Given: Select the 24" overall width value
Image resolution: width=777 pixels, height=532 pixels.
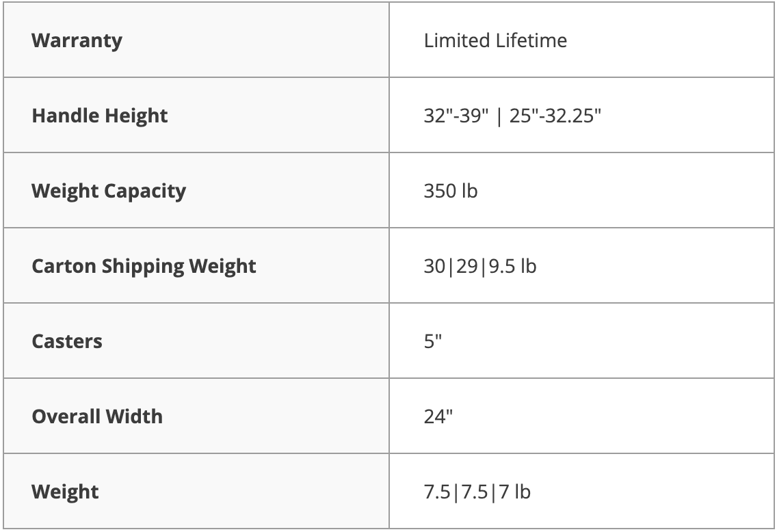Looking at the screenshot, I should pyautogui.click(x=438, y=416).
